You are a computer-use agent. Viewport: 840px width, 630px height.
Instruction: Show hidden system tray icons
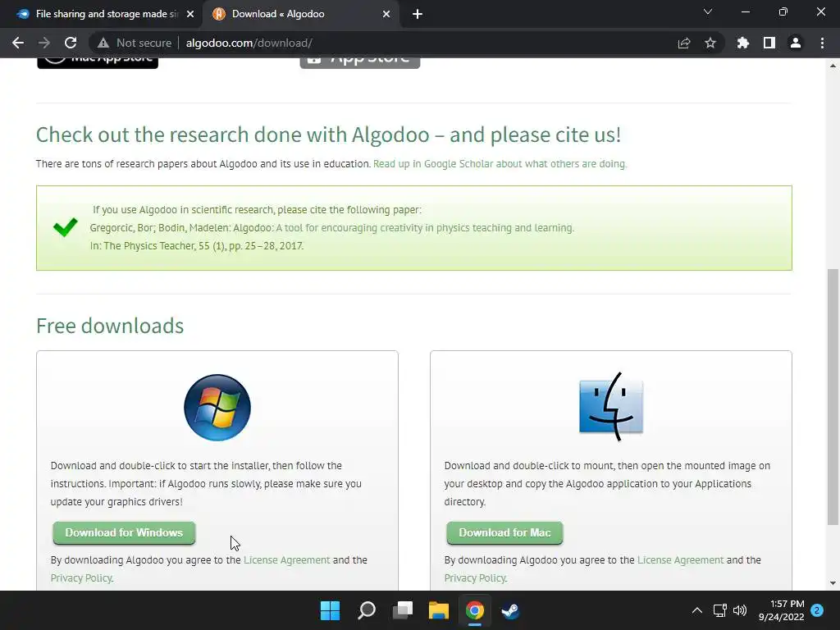click(x=697, y=610)
